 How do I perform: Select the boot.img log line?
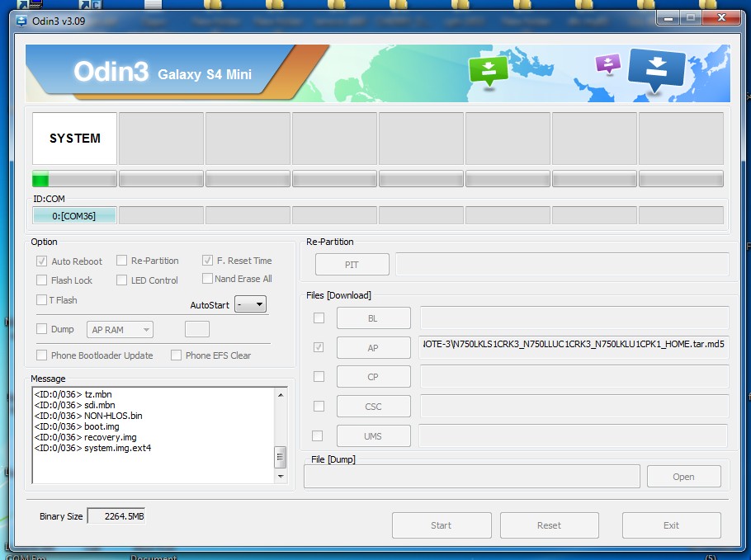click(x=77, y=426)
